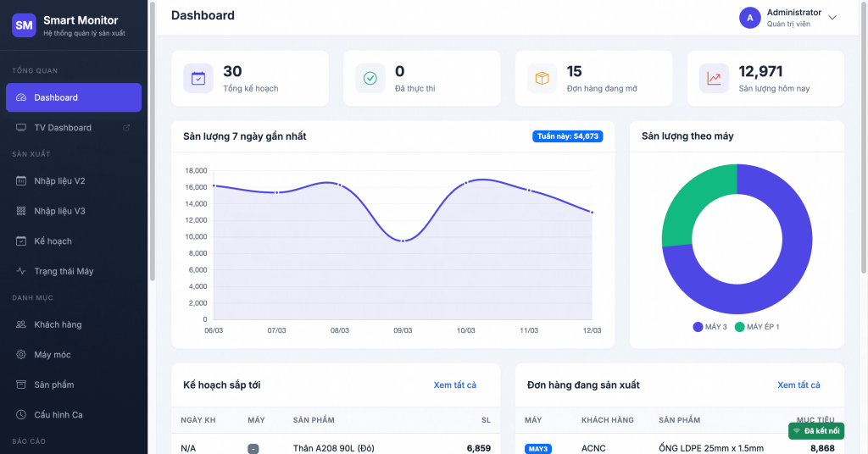Viewport: 868px width, 454px height.
Task: Toggle MÁY 3 legend in donut chart
Action: 710,327
